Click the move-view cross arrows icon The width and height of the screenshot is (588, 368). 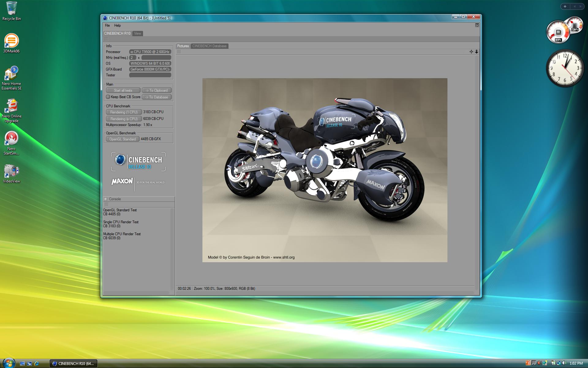point(471,52)
